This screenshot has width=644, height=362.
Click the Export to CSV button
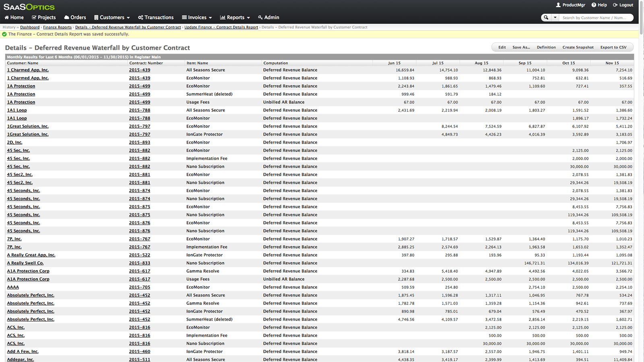[x=613, y=47]
